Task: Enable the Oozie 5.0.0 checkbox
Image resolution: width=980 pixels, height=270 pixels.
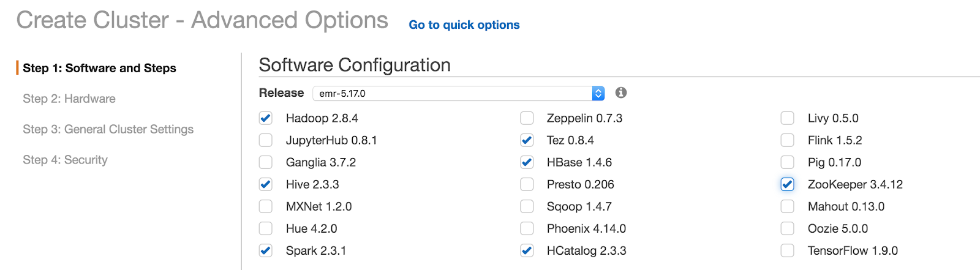Action: 788,228
